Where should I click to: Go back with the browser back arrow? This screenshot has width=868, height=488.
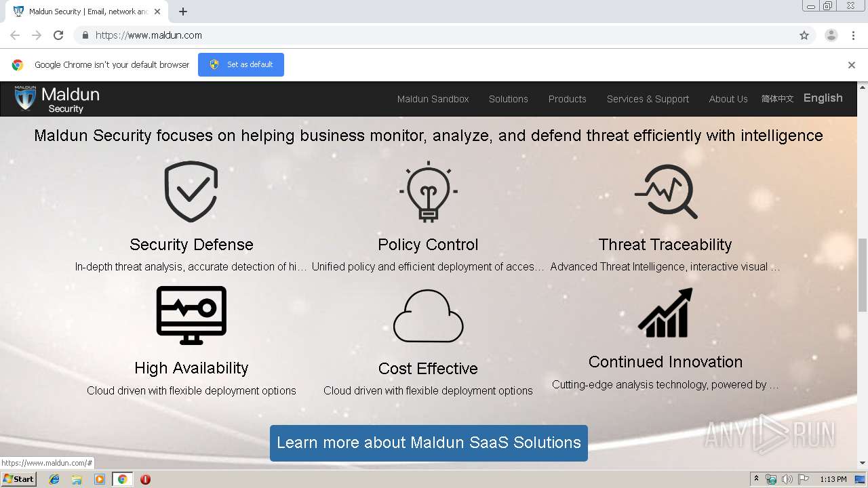coord(15,35)
